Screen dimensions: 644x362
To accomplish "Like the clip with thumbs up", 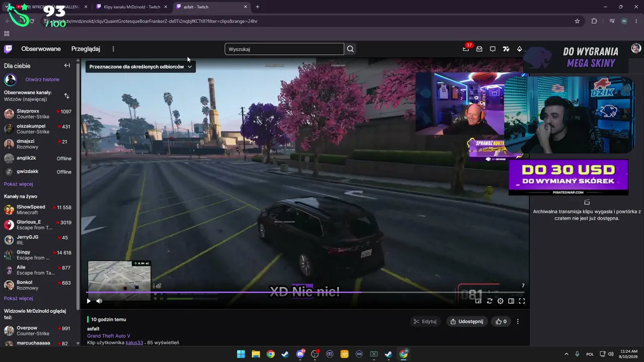I will click(x=501, y=321).
